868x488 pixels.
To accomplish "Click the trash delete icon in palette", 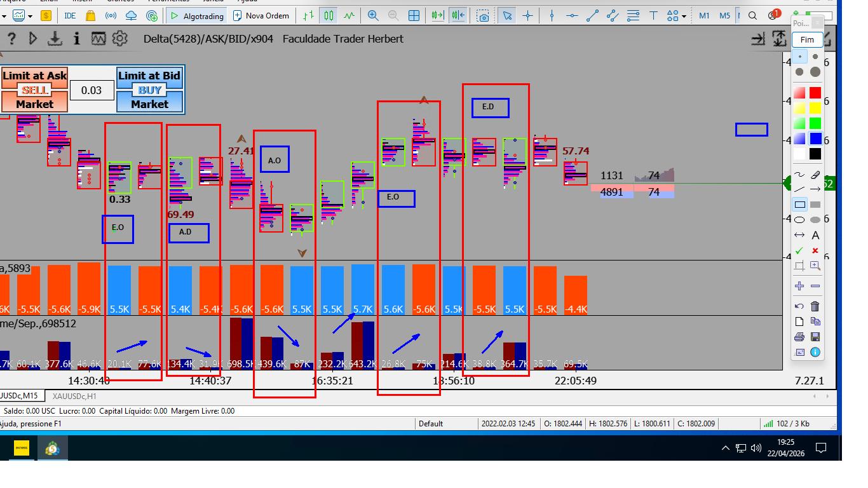I will pyautogui.click(x=815, y=306).
